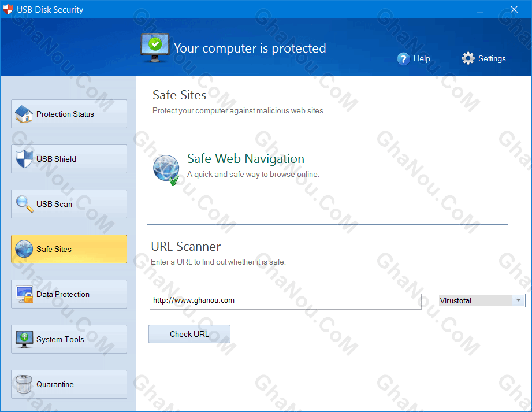
Task: Go to the USB Shield section
Action: (x=69, y=159)
